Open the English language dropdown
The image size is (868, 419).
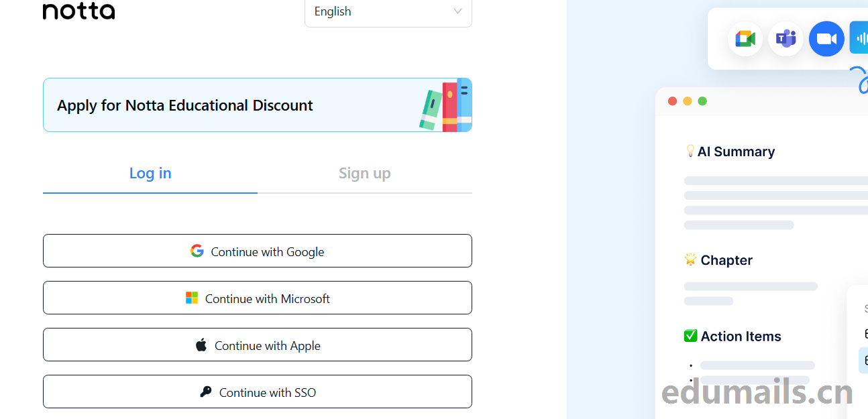click(388, 11)
